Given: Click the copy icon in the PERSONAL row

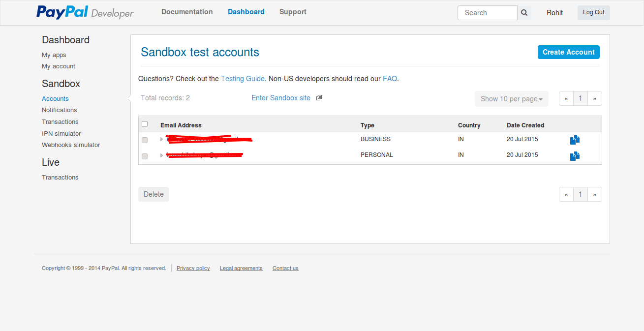Looking at the screenshot, I should pyautogui.click(x=575, y=156).
